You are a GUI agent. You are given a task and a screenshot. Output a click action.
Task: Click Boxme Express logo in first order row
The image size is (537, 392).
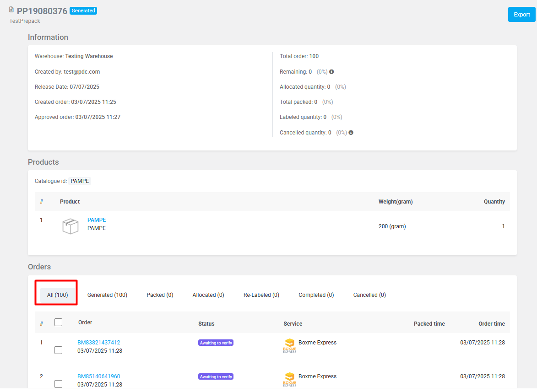click(x=289, y=345)
